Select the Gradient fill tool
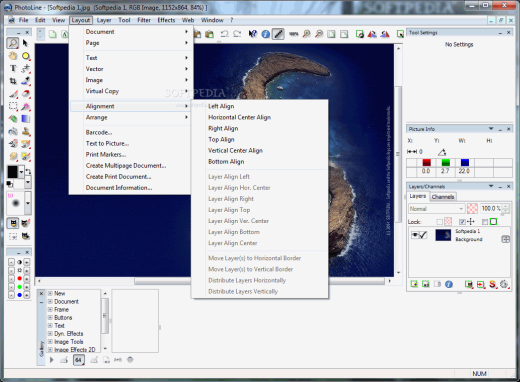This screenshot has height=382, width=520. click(x=25, y=119)
